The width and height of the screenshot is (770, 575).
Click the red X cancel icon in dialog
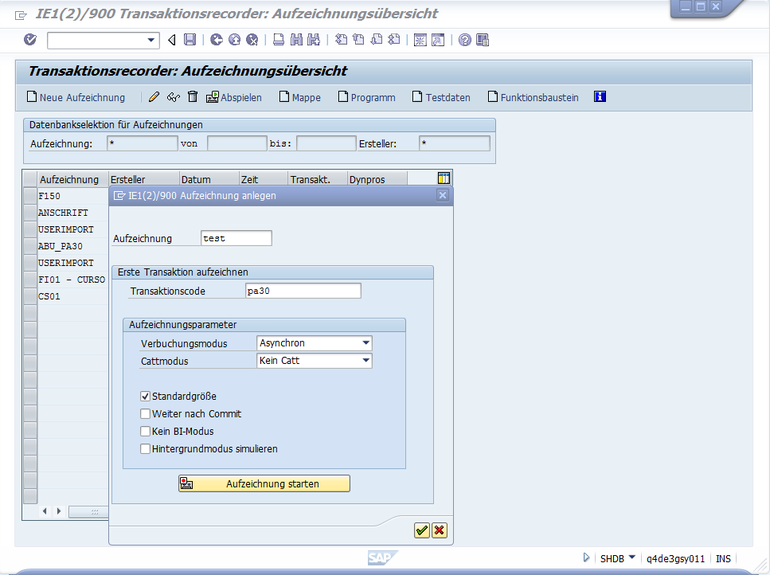point(439,530)
